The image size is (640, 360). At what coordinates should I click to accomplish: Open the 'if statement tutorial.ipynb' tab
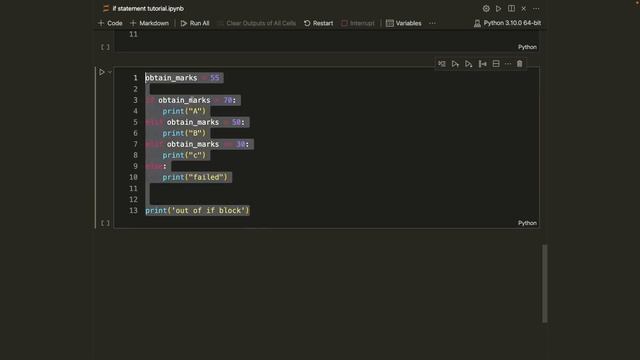pyautogui.click(x=143, y=9)
